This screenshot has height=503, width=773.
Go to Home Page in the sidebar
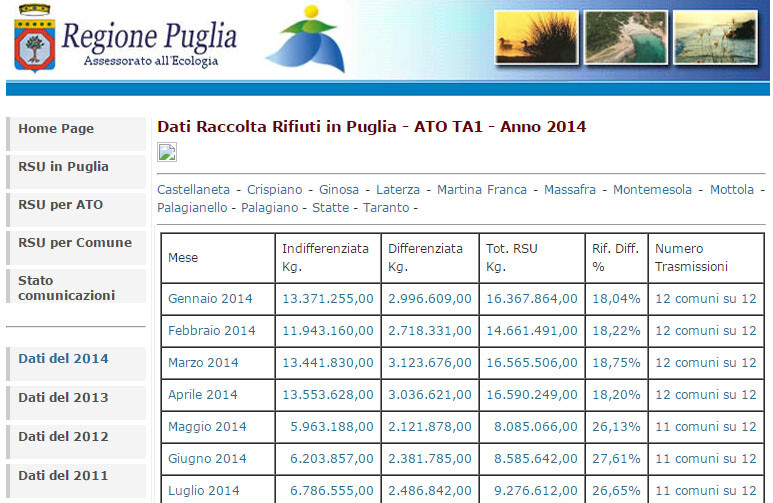point(76,134)
